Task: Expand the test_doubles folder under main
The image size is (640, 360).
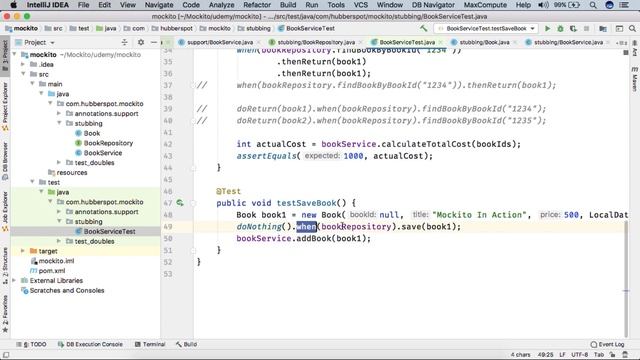Action: point(59,162)
